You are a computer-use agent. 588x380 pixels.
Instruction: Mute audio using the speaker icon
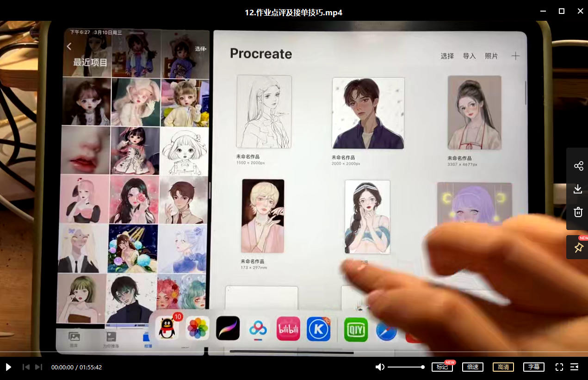click(380, 367)
